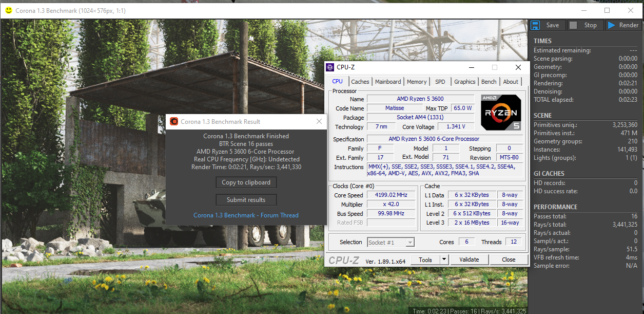
Task: Click the Rendering time 0:02:21
Action: click(628, 83)
